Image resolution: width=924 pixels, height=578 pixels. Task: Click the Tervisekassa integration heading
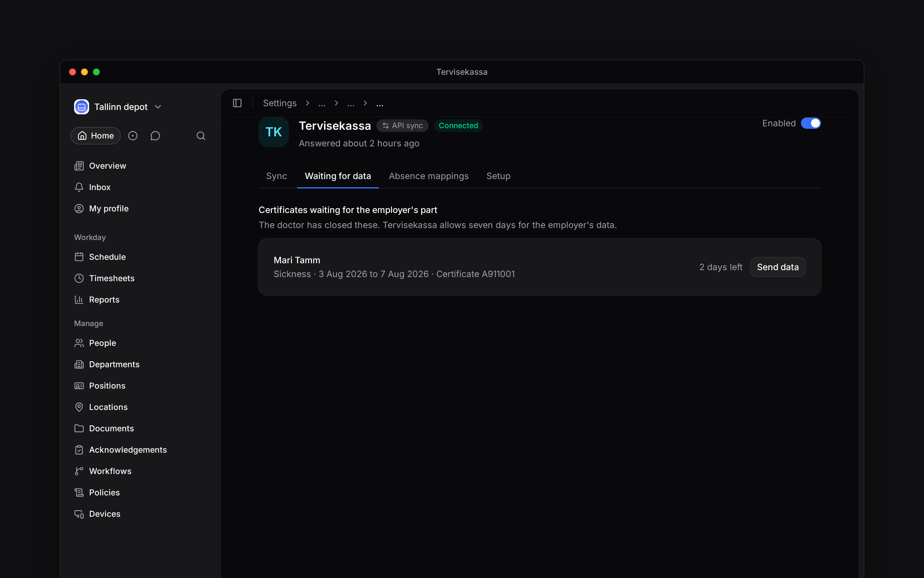[x=335, y=126]
